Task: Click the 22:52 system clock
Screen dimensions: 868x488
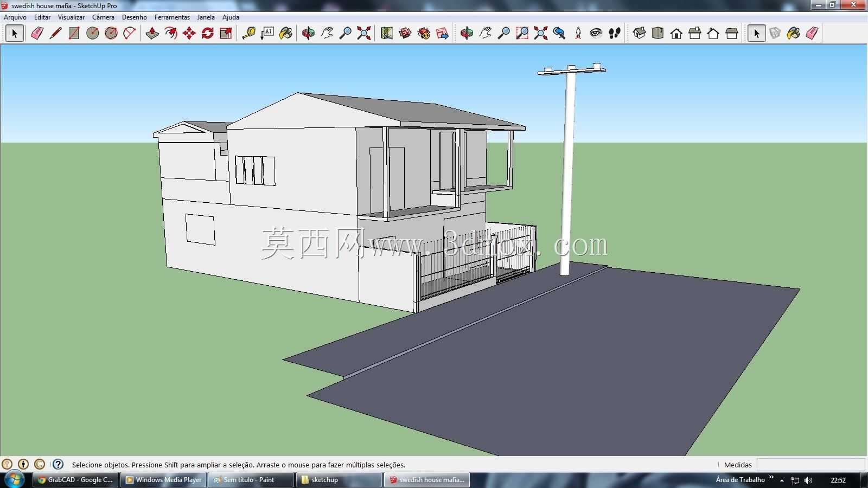Action: (x=838, y=480)
